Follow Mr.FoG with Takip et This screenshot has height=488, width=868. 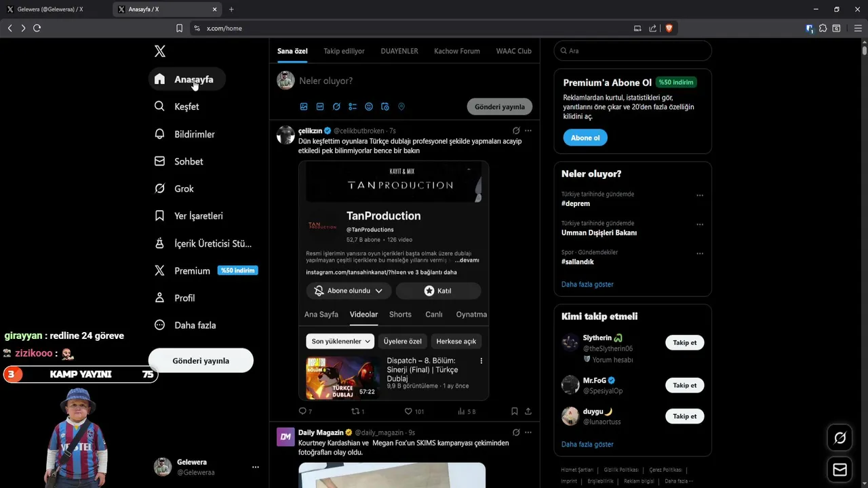point(684,385)
